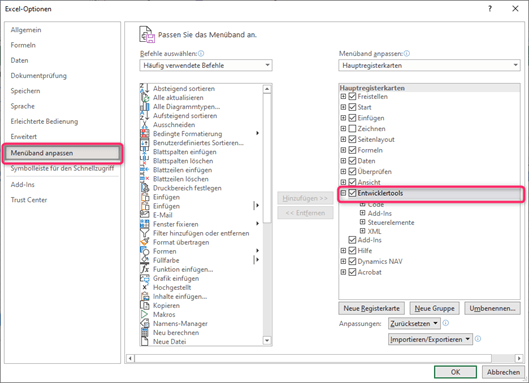Click the Ausschneiden scissors icon
Viewport: 529px width, 383px height.
pyautogui.click(x=144, y=125)
